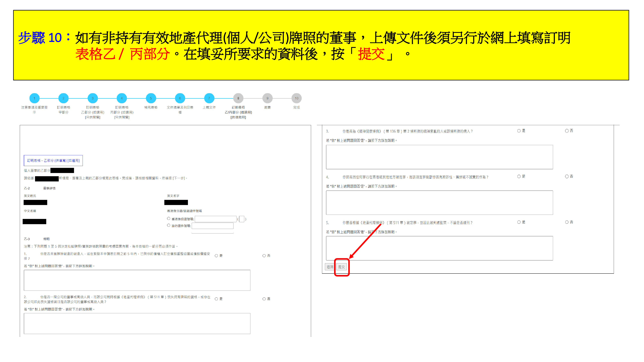Screen dimensions: 644x362
Task: Select 旅行證件號碼 radio button
Action: coord(169,225)
